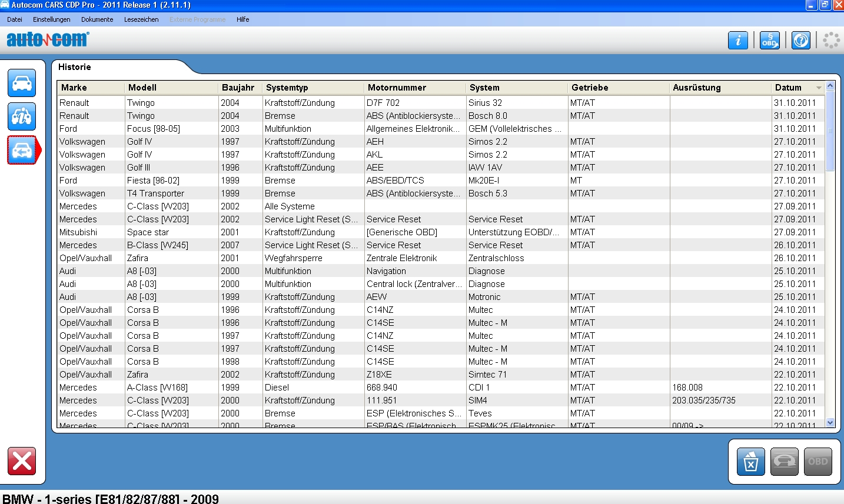This screenshot has height=504, width=844.
Task: Select the vehicle history sidebar icon
Action: (x=22, y=151)
